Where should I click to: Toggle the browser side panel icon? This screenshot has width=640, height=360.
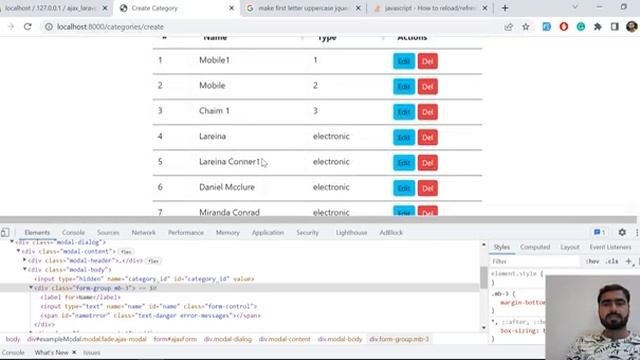pyautogui.click(x=615, y=27)
